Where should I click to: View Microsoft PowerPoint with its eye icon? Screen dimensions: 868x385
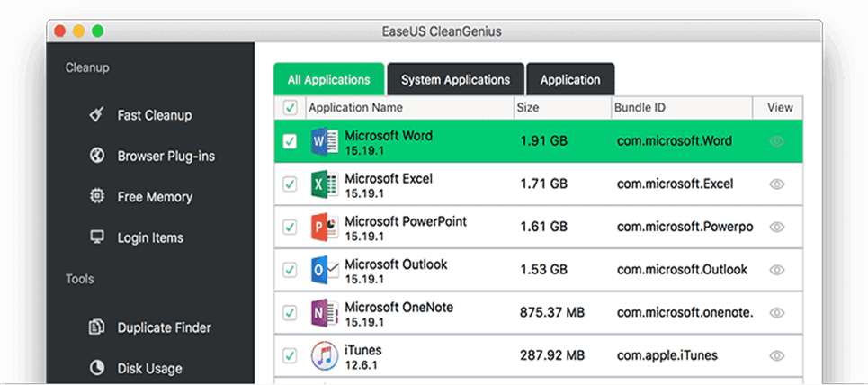777,227
